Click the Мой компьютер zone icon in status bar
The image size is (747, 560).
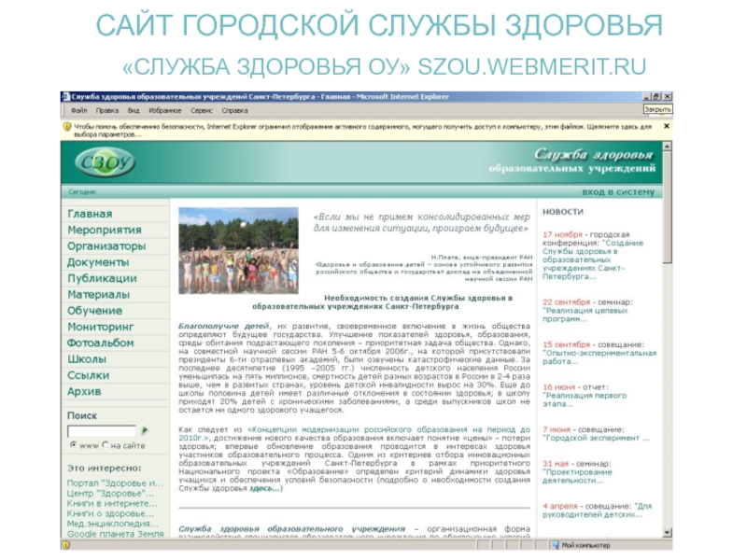click(556, 545)
